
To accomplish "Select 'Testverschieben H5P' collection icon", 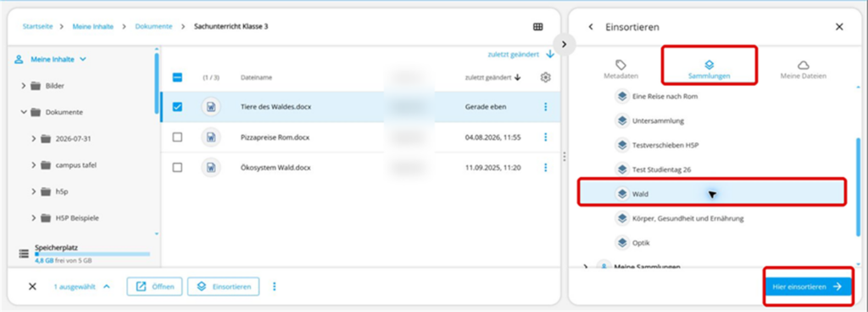I will tap(622, 145).
